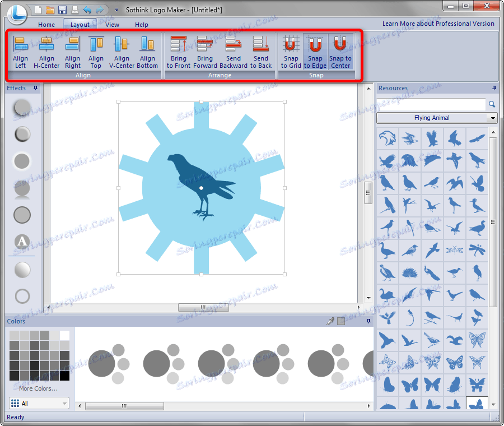Click the gray square swatch beside eyedropper
The image size is (504, 426).
pyautogui.click(x=341, y=321)
